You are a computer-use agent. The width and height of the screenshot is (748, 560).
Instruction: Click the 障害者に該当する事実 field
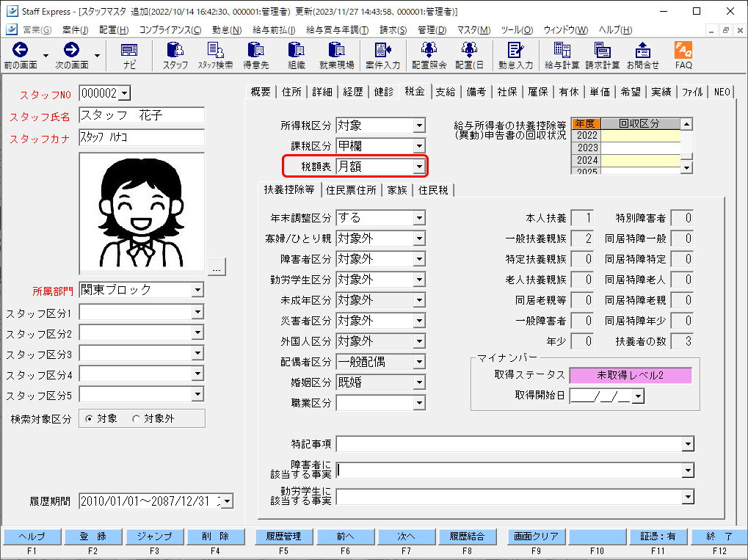click(x=515, y=470)
